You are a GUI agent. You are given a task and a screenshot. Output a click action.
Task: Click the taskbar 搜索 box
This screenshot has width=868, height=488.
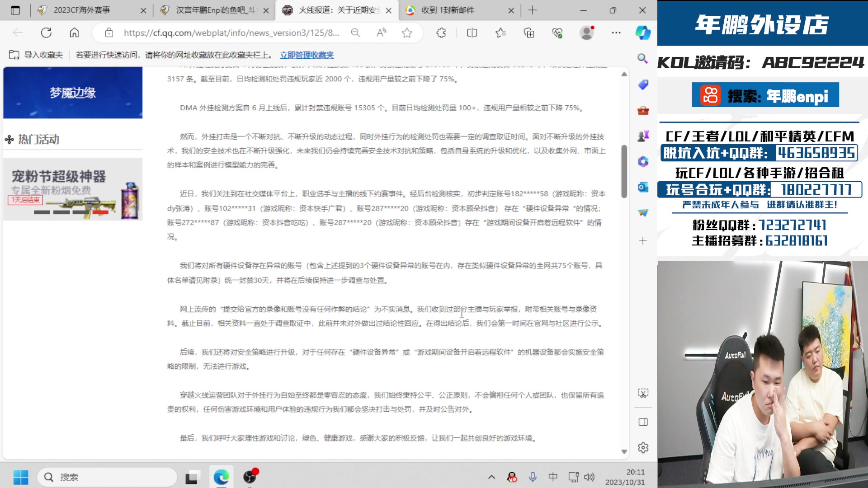point(107,477)
